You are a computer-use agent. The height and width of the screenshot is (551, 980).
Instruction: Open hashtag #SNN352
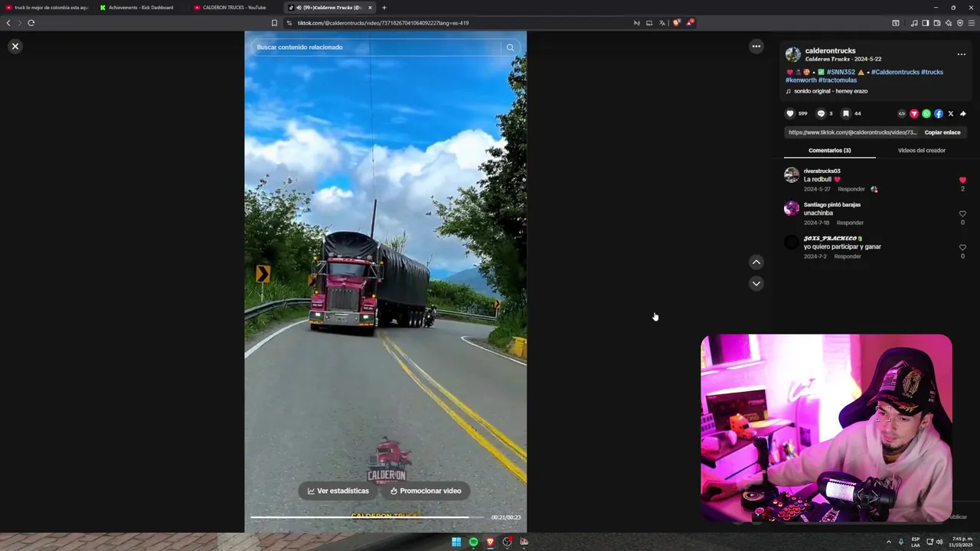click(841, 72)
